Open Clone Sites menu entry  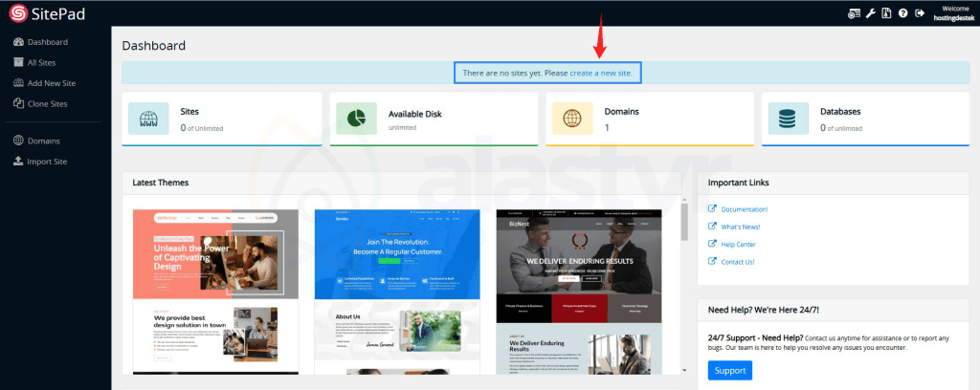pyautogui.click(x=48, y=103)
